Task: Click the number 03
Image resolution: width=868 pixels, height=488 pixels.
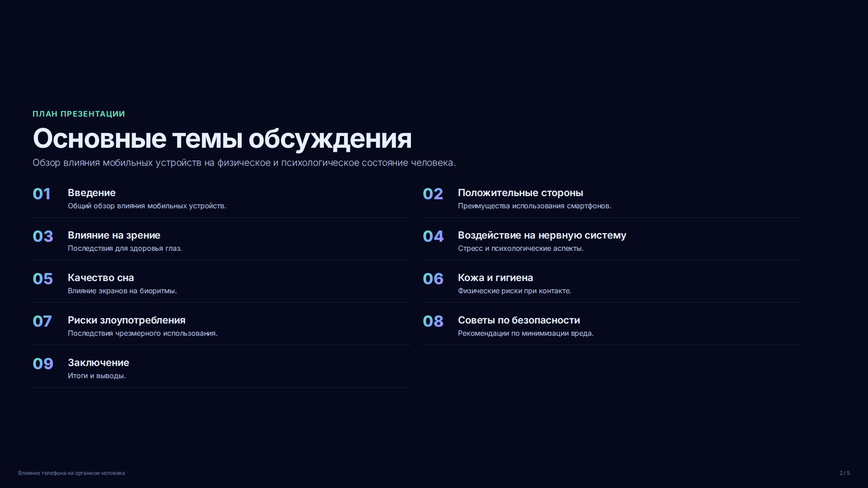Action: (x=43, y=236)
